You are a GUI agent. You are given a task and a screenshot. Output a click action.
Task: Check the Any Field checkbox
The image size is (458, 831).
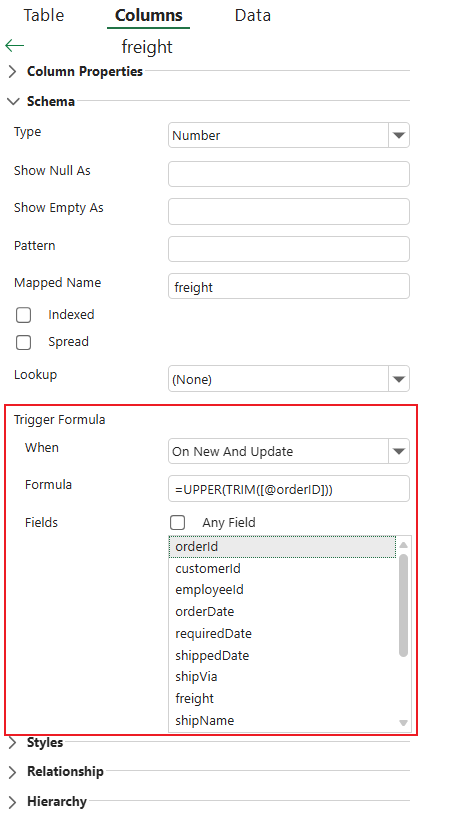point(178,523)
